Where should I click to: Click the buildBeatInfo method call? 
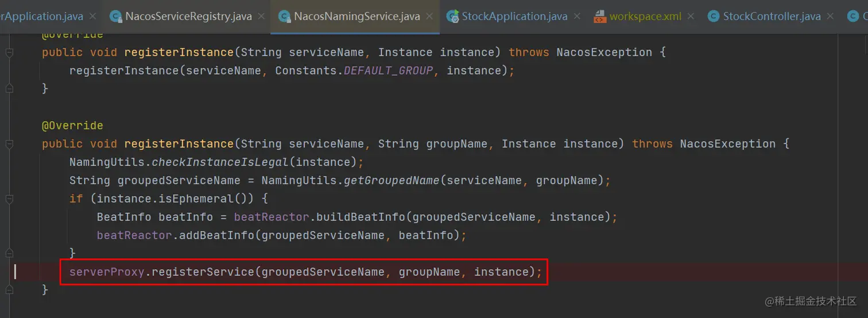(361, 217)
